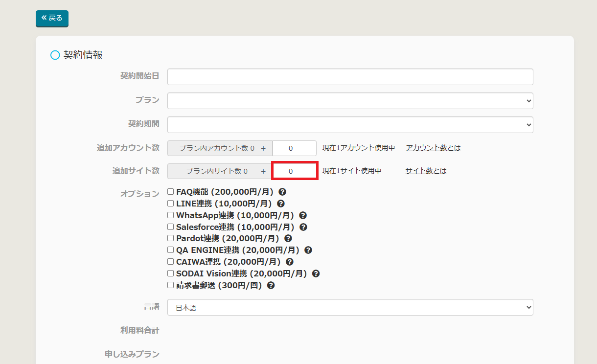Click help icon beside CAIWA連携
597x364 pixels.
coord(290,262)
